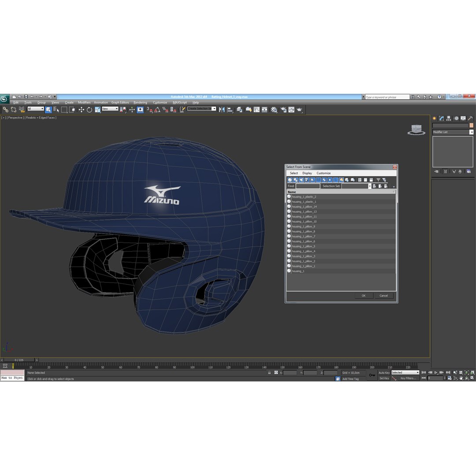476x476 pixels.
Task: Click the Unlink Selection tool
Action: pyautogui.click(x=13, y=110)
